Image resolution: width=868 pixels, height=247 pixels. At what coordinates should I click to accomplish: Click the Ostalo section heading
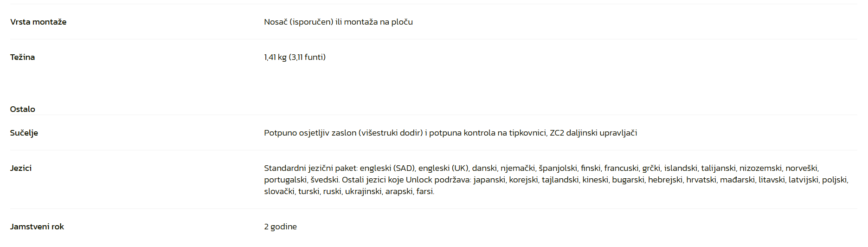click(x=23, y=109)
